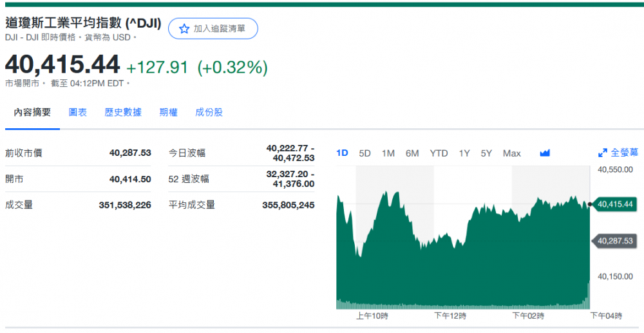Open the 全螢幕 full screen chart link
Image resolution: width=644 pixels, height=333 pixels.
[x=624, y=153]
